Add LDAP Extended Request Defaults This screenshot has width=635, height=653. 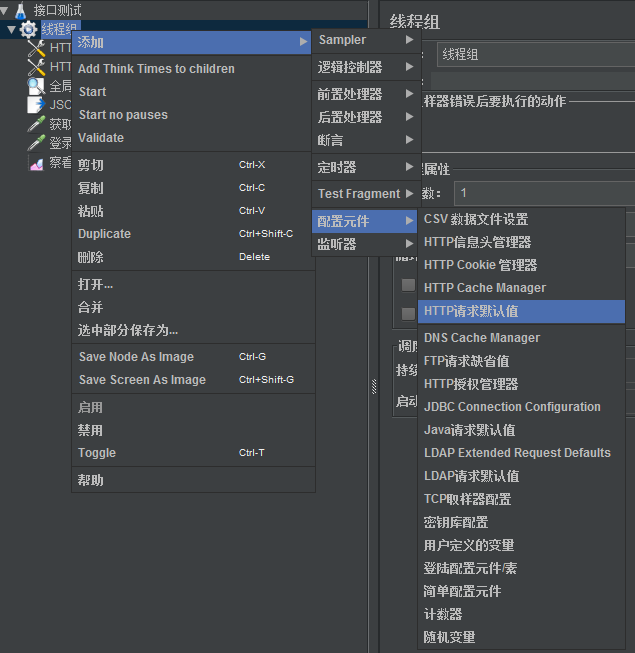point(521,453)
